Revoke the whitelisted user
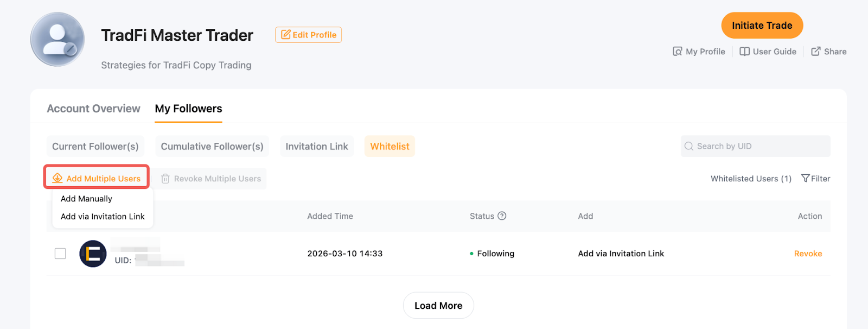The width and height of the screenshot is (868, 329). coord(808,254)
